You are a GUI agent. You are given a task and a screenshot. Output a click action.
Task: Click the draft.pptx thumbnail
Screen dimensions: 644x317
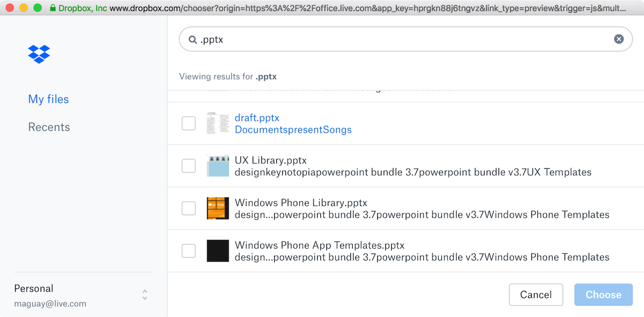pyautogui.click(x=218, y=123)
